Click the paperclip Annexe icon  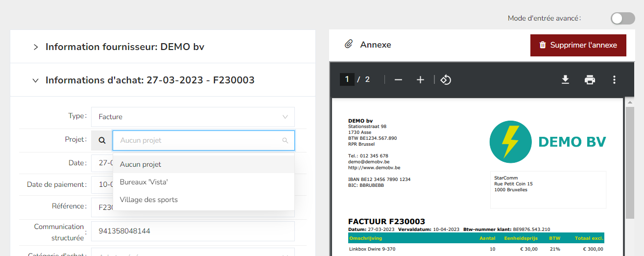click(349, 45)
